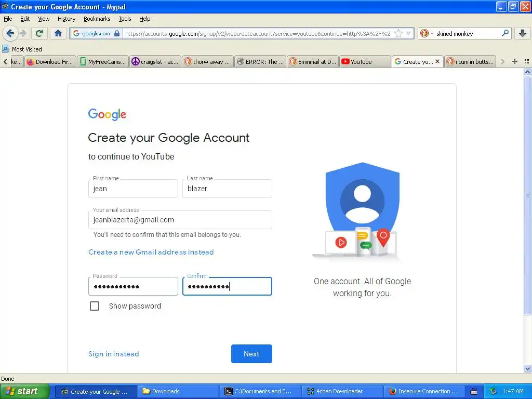Screen dimensions: 532x399
Task: Go back with the browser Back arrow
Action: pos(10,33)
